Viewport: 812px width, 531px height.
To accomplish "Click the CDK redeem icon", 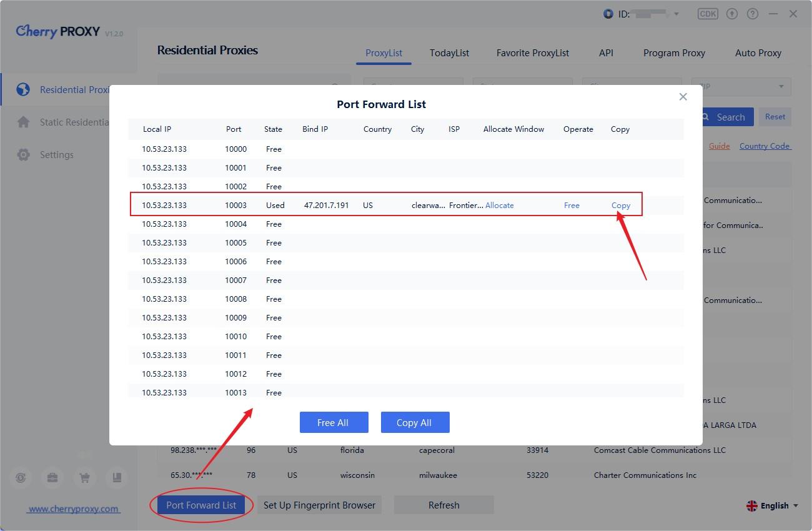I will click(x=708, y=14).
